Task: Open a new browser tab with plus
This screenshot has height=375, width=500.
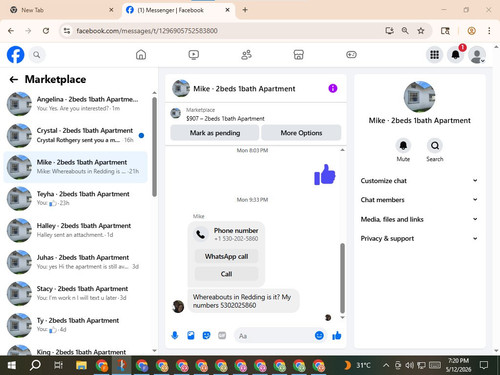Action: pos(245,10)
